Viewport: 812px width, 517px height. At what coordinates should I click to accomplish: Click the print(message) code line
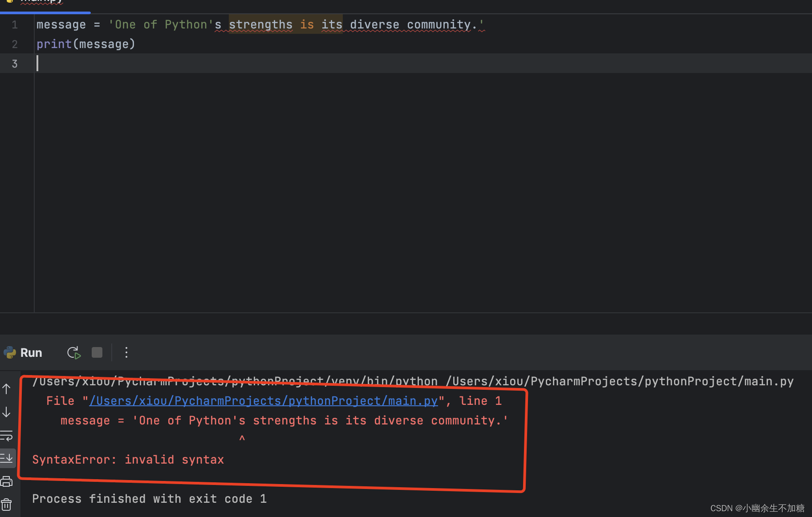86,44
